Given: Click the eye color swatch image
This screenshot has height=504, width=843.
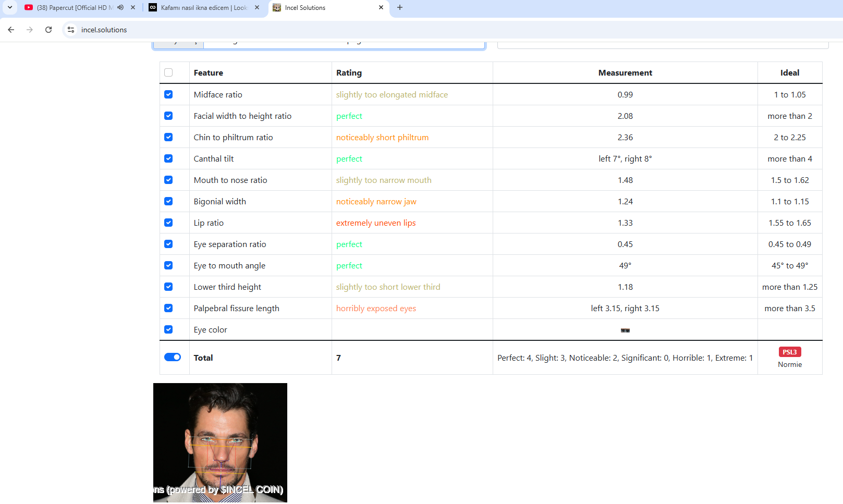Looking at the screenshot, I should [625, 330].
